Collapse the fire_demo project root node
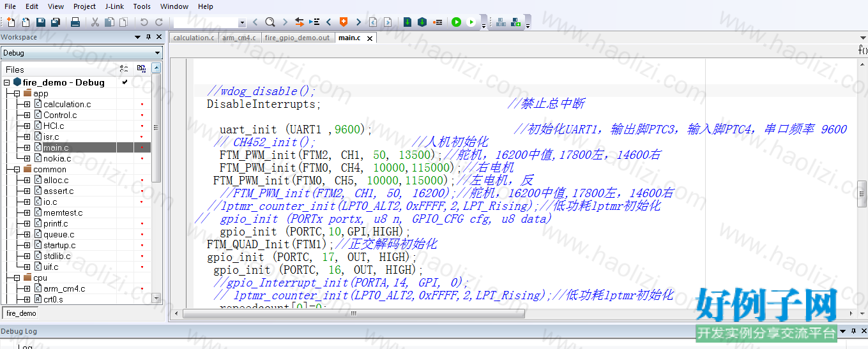 coord(6,82)
